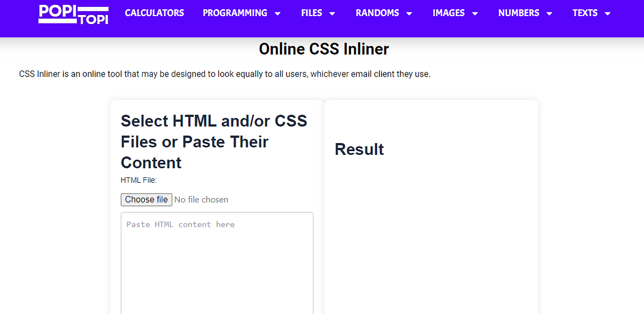Open the RANDOMS menu
Viewport: 644px width, 314px height.
377,13
